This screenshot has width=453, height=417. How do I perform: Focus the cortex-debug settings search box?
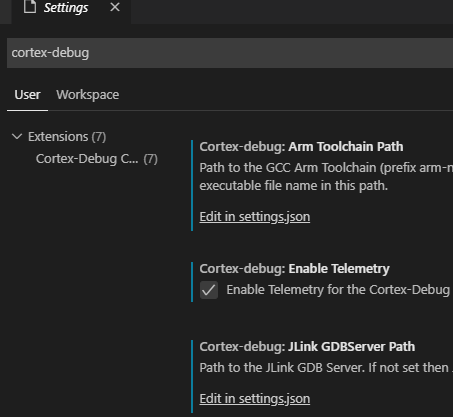point(230,53)
